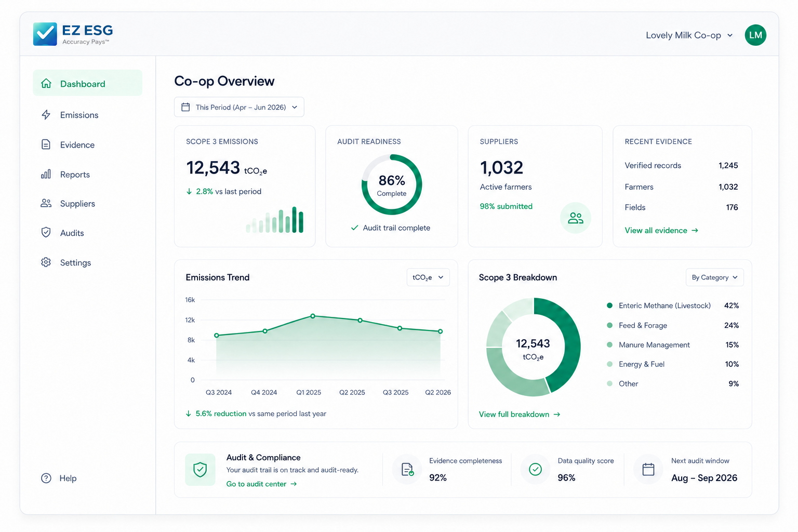Click the shield icon beside Audit & Compliance
798x532 pixels.
point(200,470)
